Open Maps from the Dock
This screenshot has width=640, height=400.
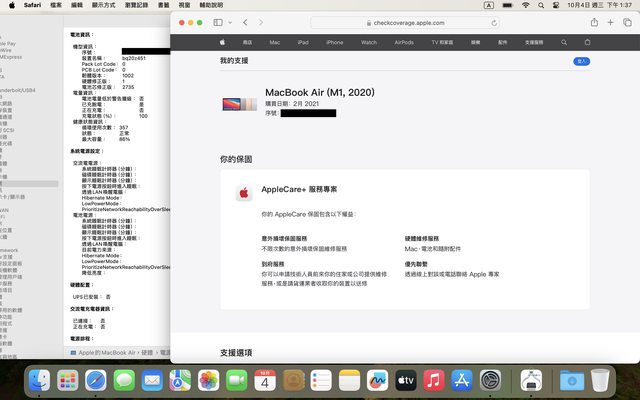click(180, 380)
